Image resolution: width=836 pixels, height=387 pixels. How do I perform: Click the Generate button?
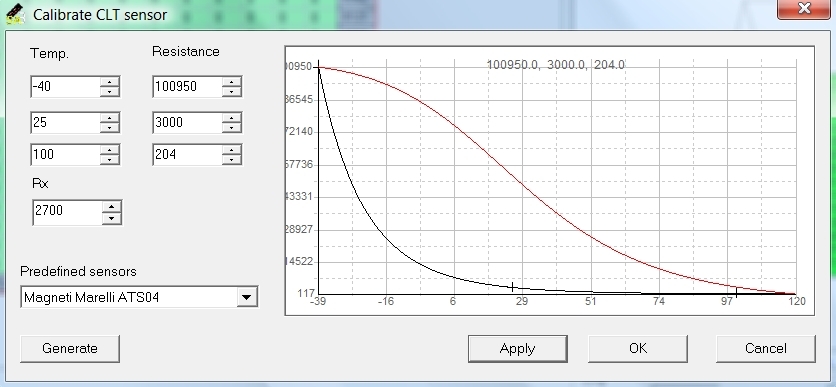coord(70,349)
